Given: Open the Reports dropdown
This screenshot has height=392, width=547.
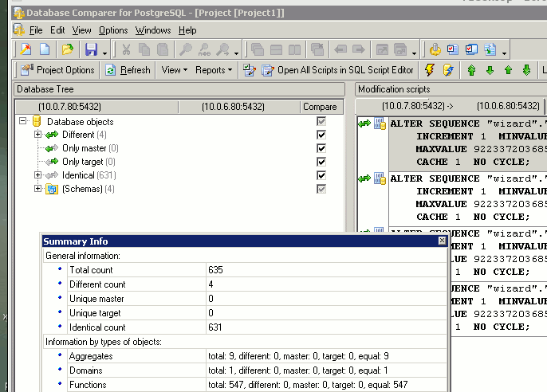Looking at the screenshot, I should (x=214, y=70).
